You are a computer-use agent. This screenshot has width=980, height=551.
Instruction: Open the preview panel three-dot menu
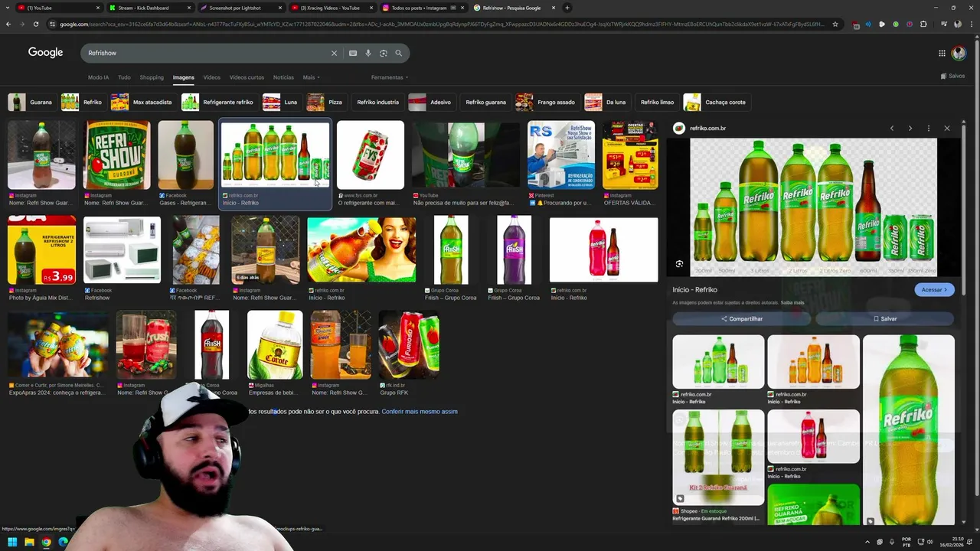tap(929, 128)
